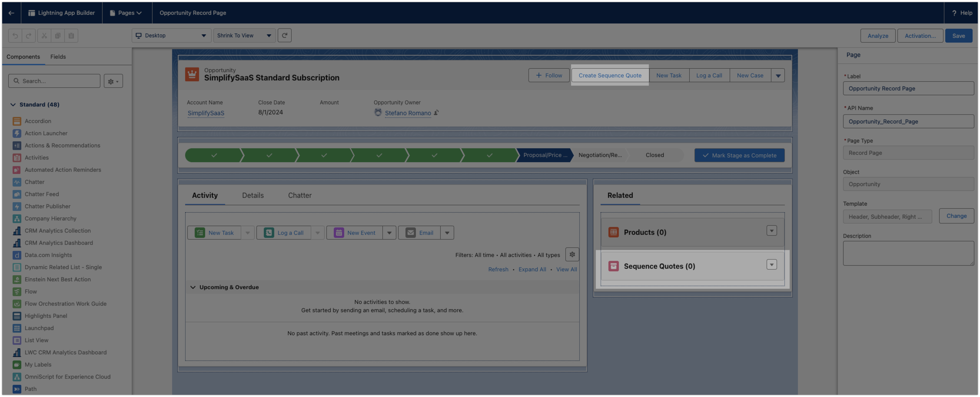Select the Closed path stage
980x397 pixels.
pos(655,155)
